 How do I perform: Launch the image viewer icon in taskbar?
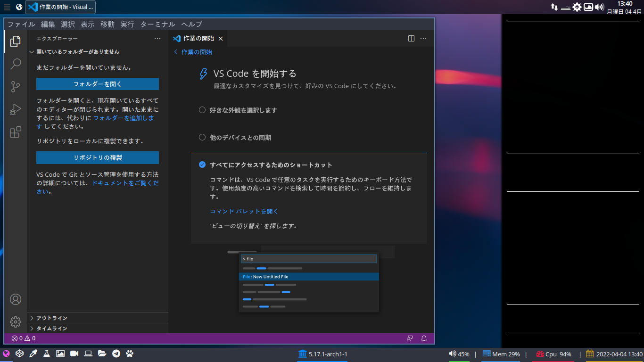(60, 354)
